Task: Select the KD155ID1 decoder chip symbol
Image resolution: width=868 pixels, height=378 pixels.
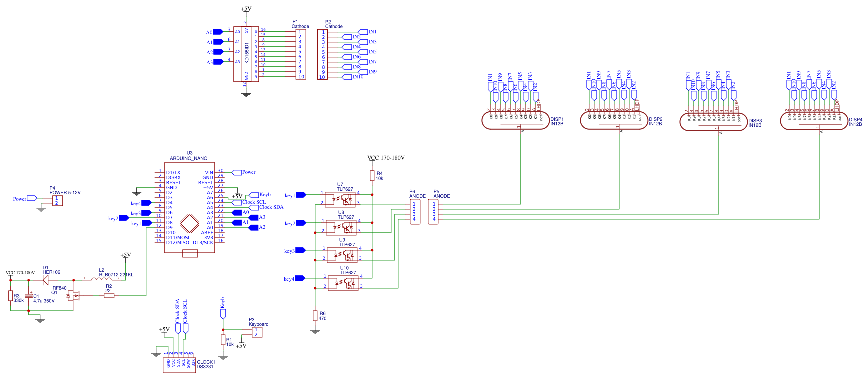Action: 246,54
